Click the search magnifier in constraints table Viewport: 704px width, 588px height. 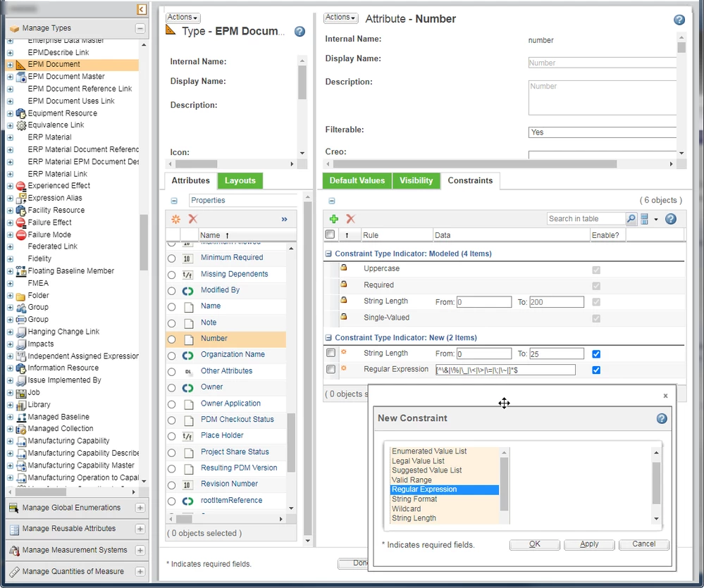[631, 218]
